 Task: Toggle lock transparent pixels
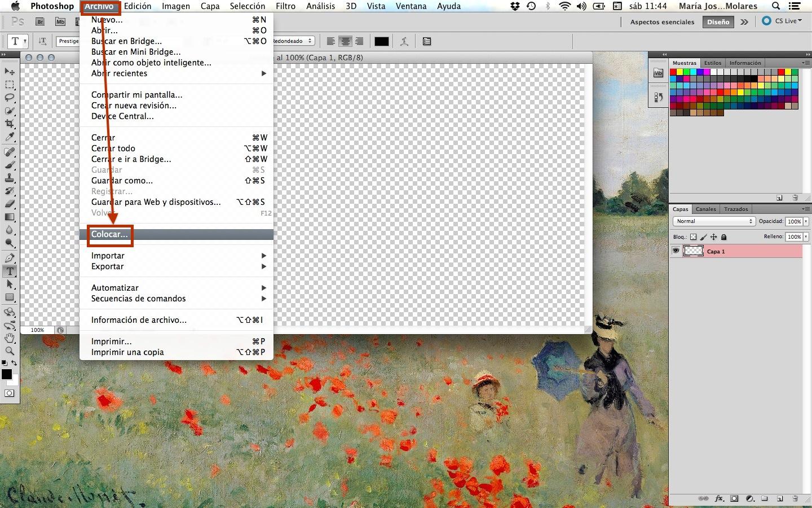coord(694,237)
